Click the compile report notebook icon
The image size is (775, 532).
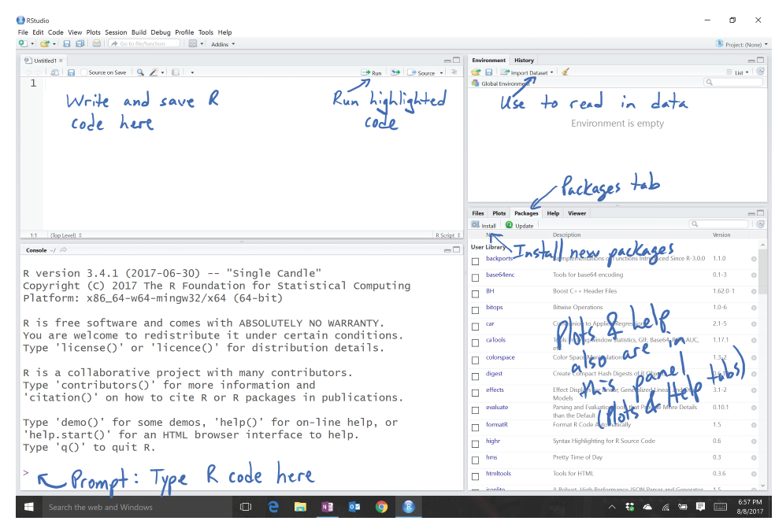[x=175, y=72]
